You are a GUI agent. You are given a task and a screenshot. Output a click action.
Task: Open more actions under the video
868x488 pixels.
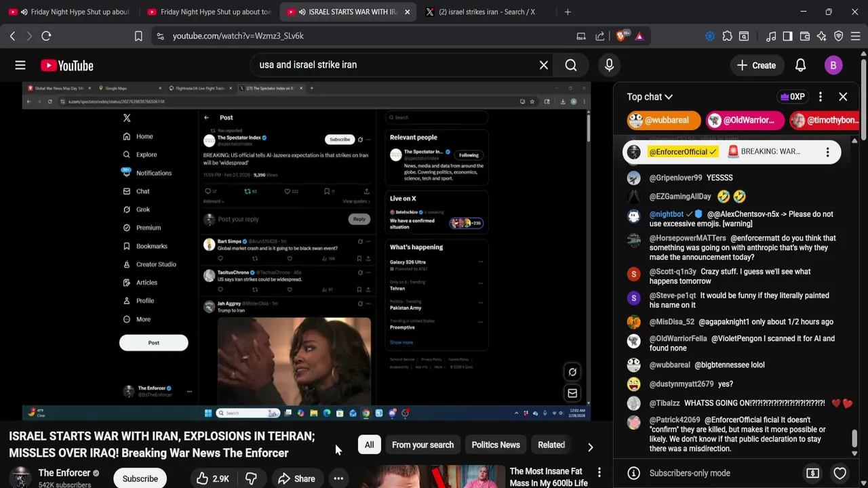click(x=338, y=479)
